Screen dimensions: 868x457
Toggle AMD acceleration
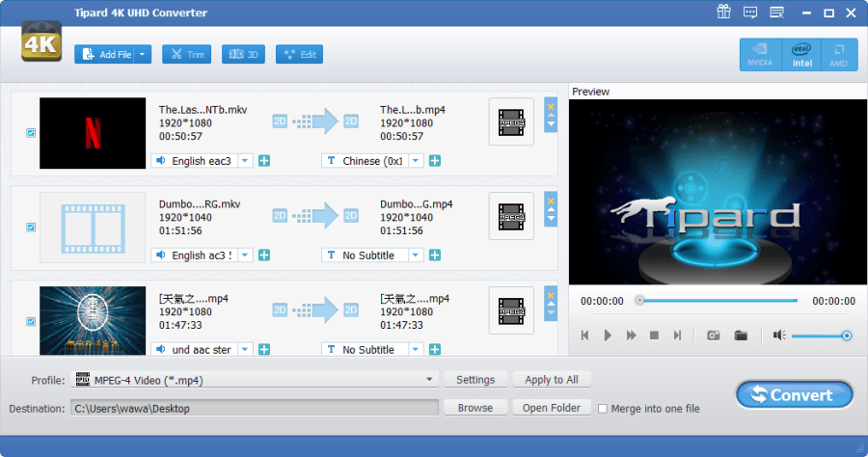(839, 55)
